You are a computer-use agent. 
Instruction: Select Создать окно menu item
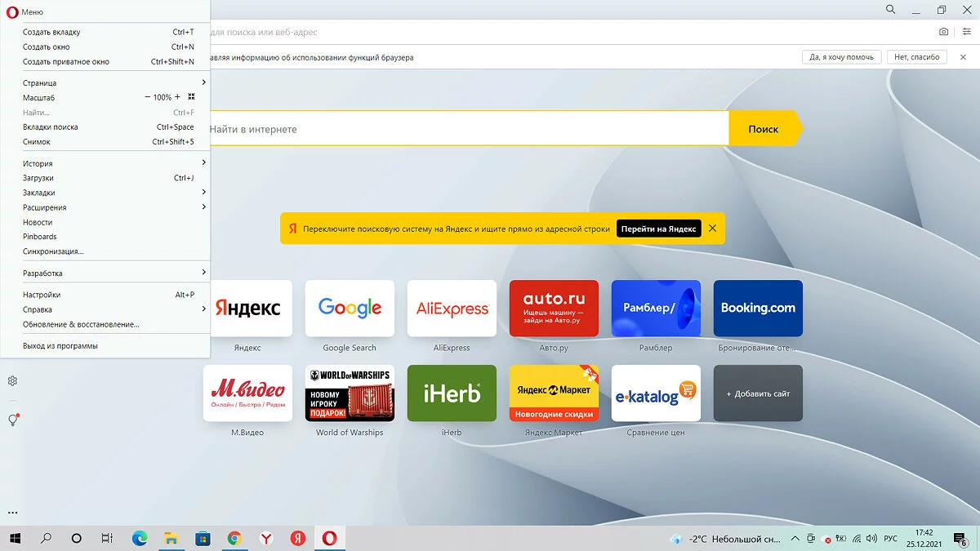(x=105, y=47)
